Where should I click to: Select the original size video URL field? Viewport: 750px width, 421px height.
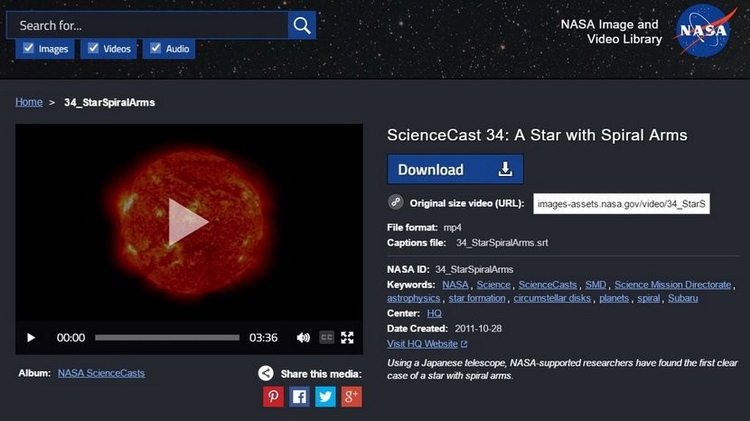point(621,204)
